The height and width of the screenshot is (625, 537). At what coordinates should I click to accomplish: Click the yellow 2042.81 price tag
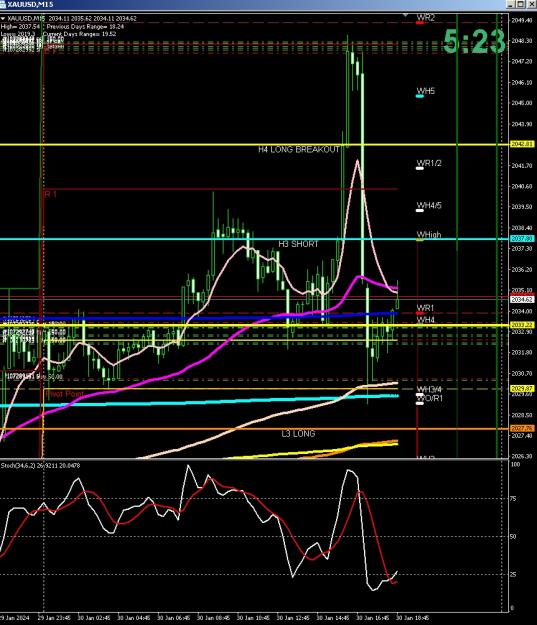click(522, 144)
